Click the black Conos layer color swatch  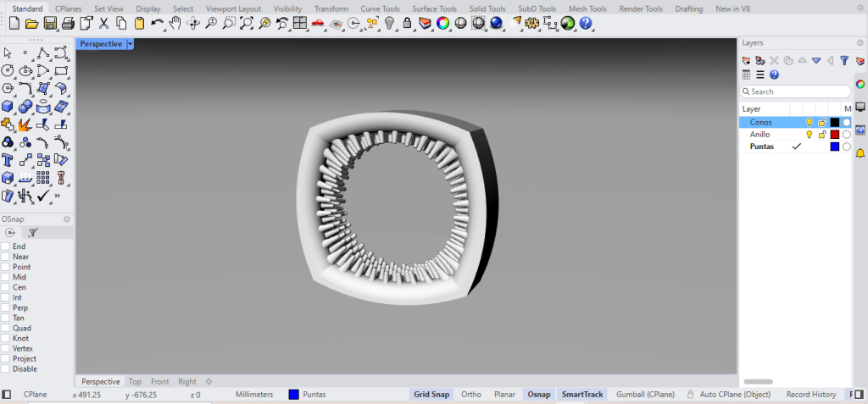point(835,122)
